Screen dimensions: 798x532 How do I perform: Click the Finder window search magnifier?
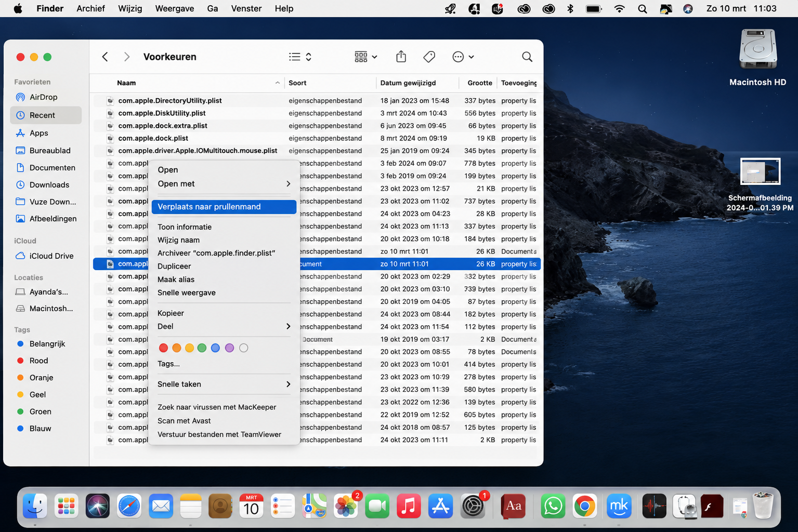tap(527, 57)
